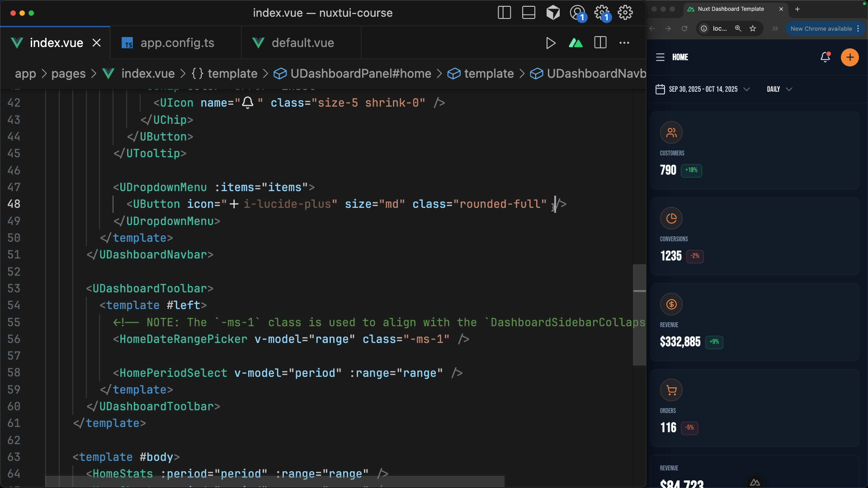Switch to the app.config.ts tab
The width and height of the screenshot is (868, 488).
[x=177, y=43]
